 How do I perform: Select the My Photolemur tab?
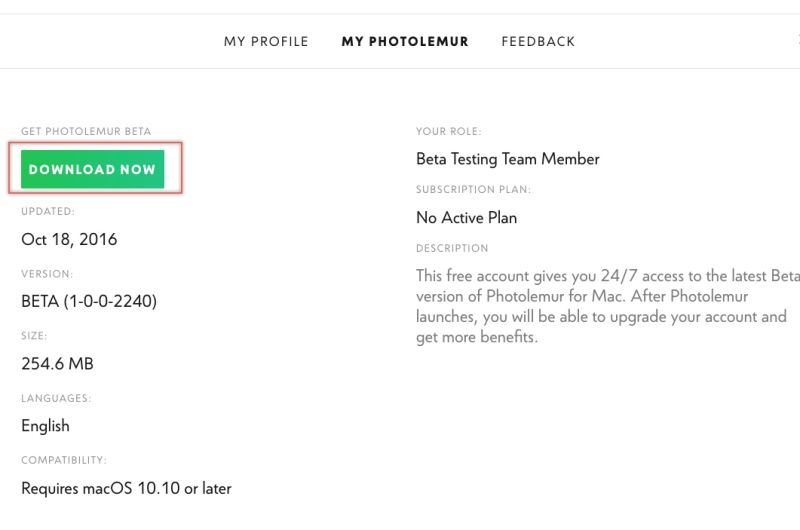pyautogui.click(x=405, y=42)
